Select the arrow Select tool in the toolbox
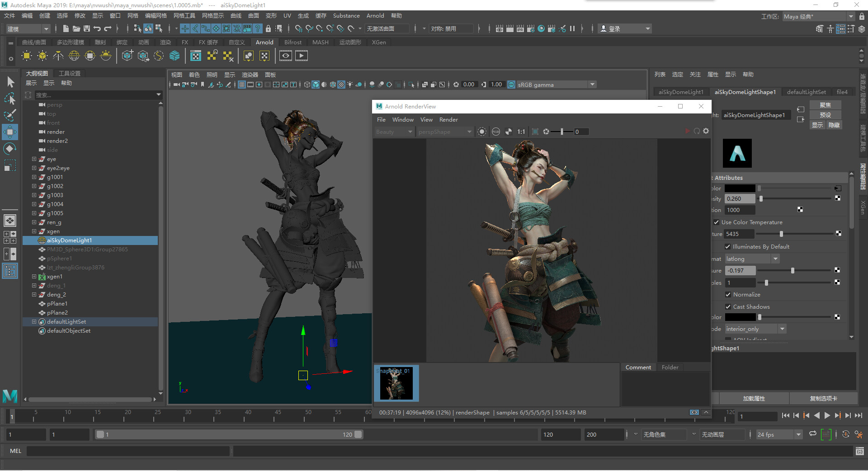The image size is (868, 471). (10, 82)
